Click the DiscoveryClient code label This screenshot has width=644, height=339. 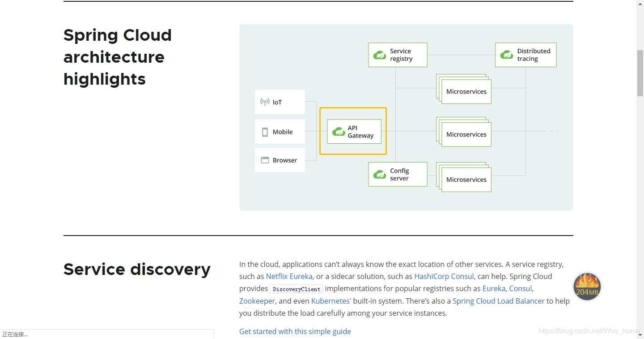coord(297,289)
